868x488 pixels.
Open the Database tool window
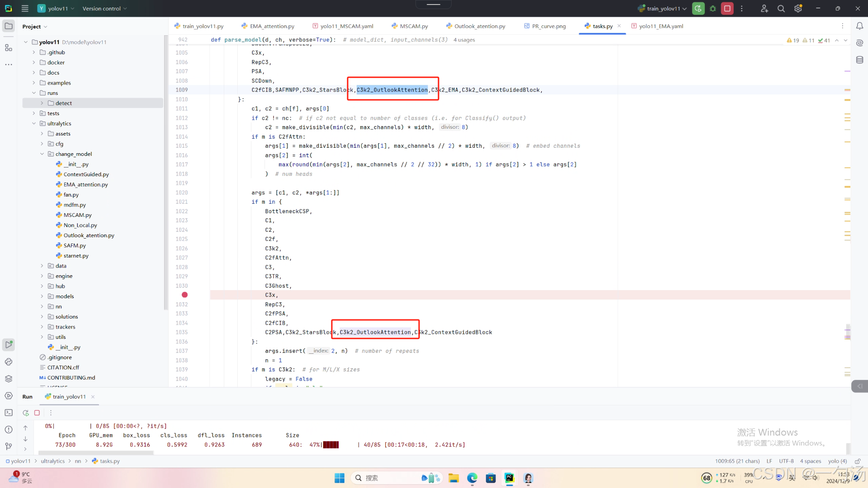pos(859,60)
